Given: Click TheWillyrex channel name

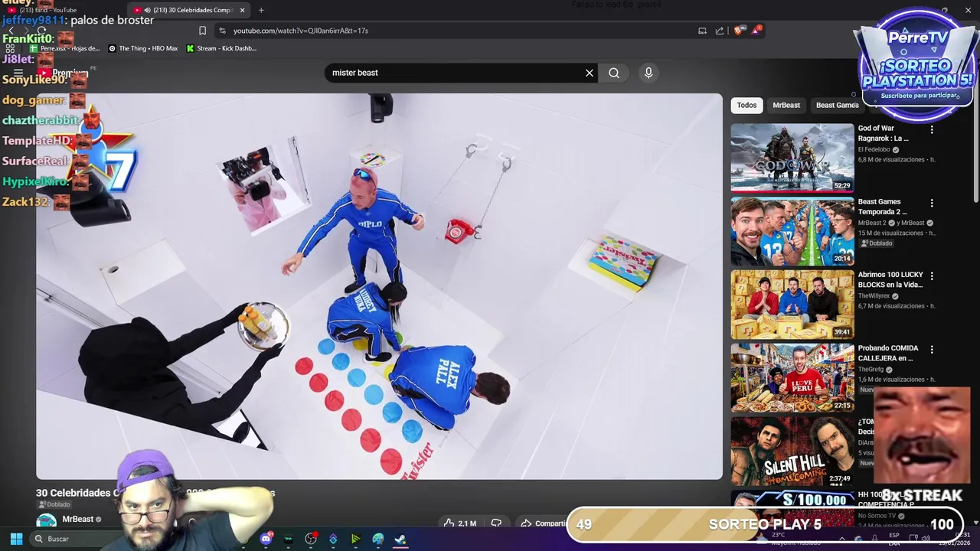Looking at the screenshot, I should coord(874,296).
